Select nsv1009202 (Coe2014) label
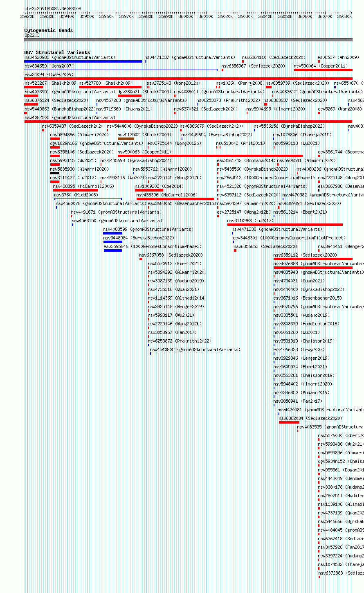Screen dimensions: 364x593 (159, 186)
